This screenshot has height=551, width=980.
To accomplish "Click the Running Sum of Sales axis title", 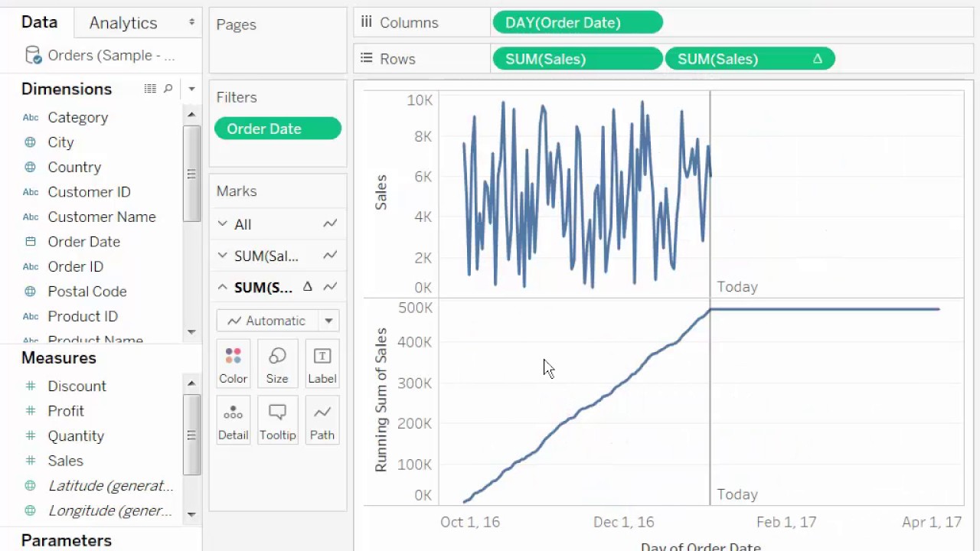I will pos(381,399).
